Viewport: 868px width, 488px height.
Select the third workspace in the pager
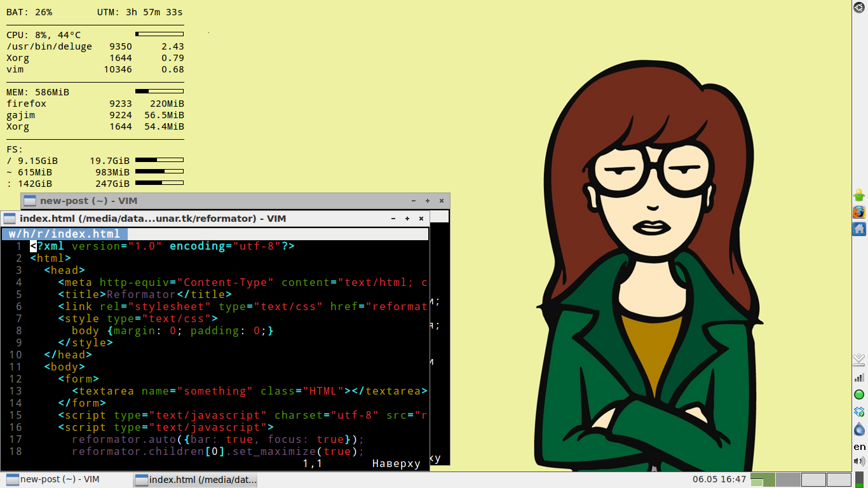(813, 480)
